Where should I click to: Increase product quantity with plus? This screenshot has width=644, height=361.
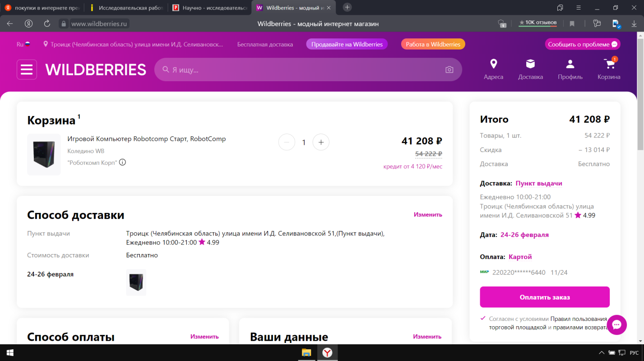coord(321,142)
